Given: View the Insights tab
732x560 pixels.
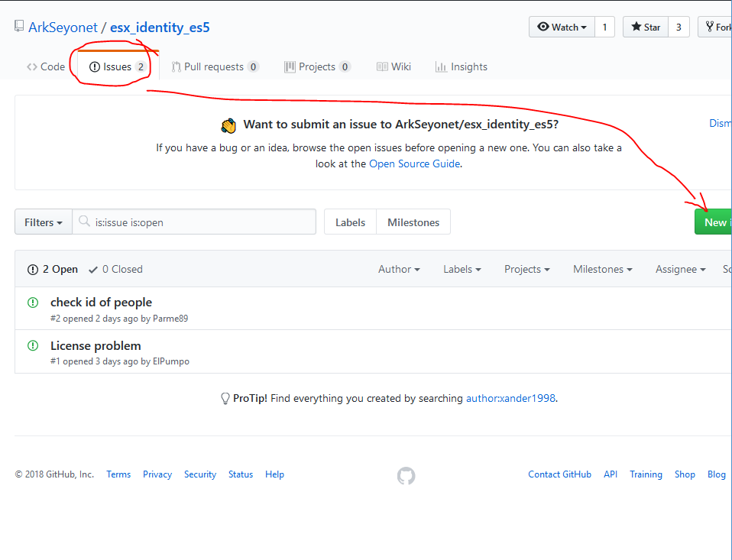Looking at the screenshot, I should click(462, 66).
